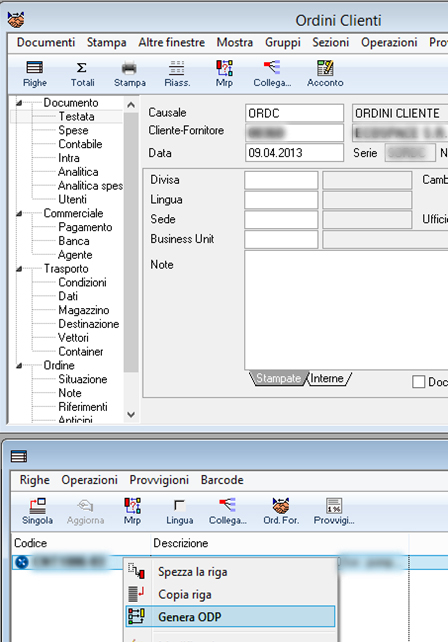Collapse the Commerciale tree node

coord(19,213)
